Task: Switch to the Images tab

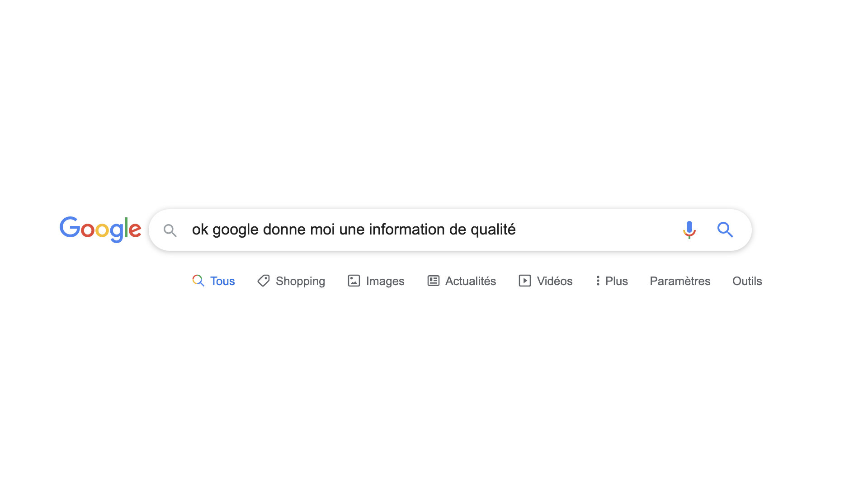Action: tap(376, 281)
